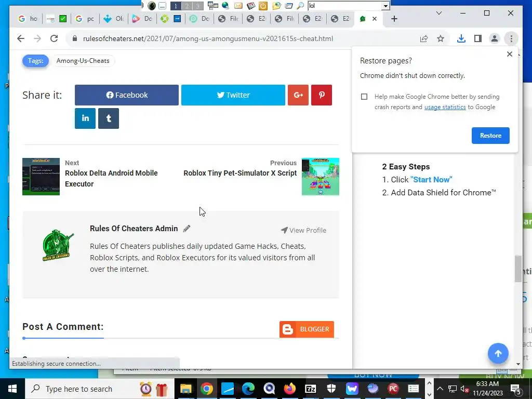Click the Previous post thumbnail image
The height and width of the screenshot is (399, 532).
tap(320, 177)
